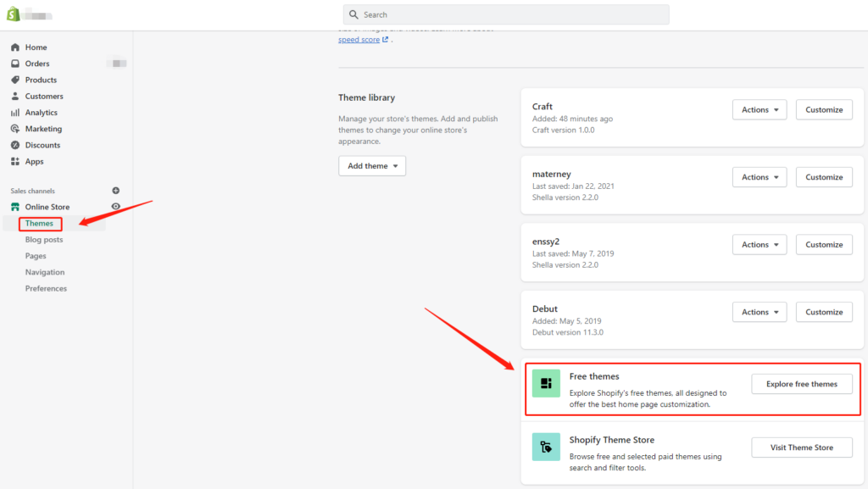Screen dimensions: 868x489
Task: Click 'Added: 48 minutes ago' text
Action: [572, 119]
